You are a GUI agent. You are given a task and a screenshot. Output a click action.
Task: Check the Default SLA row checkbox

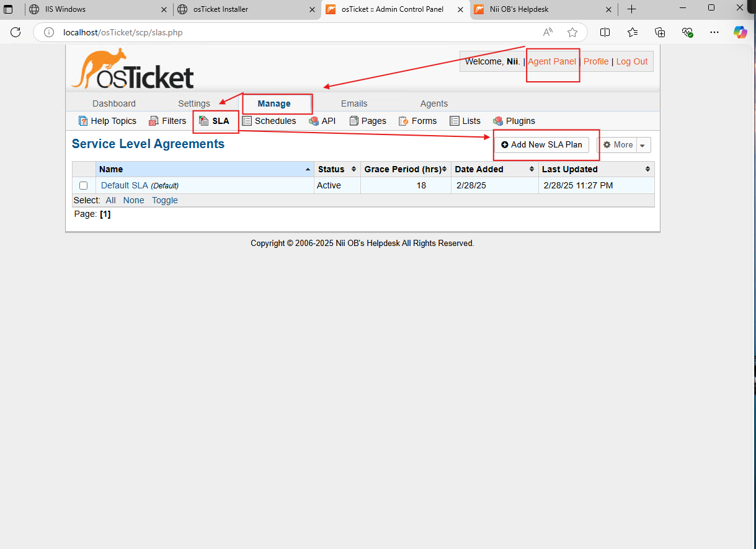coord(84,185)
